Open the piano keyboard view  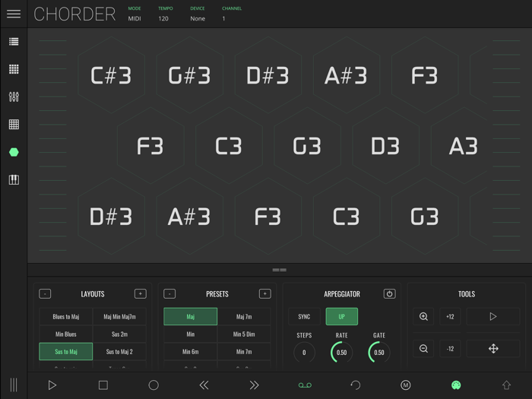14,179
